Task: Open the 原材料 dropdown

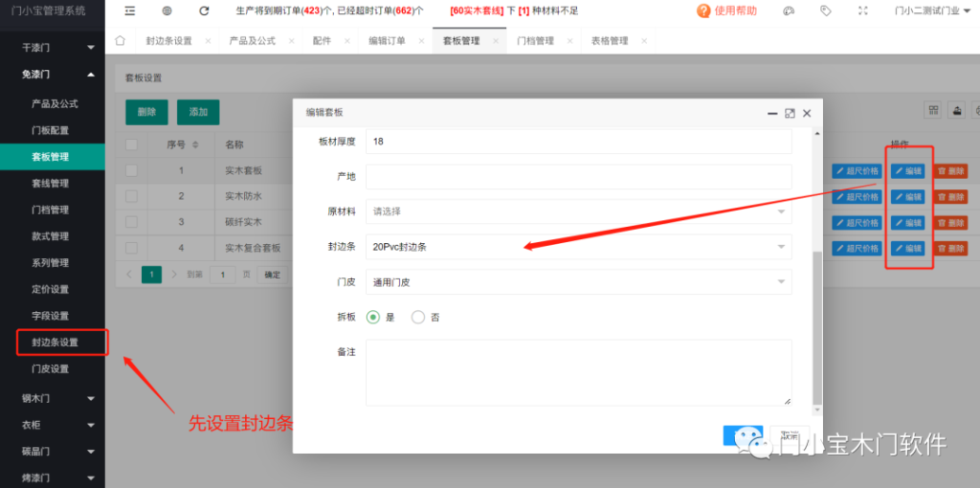Action: coord(578,211)
